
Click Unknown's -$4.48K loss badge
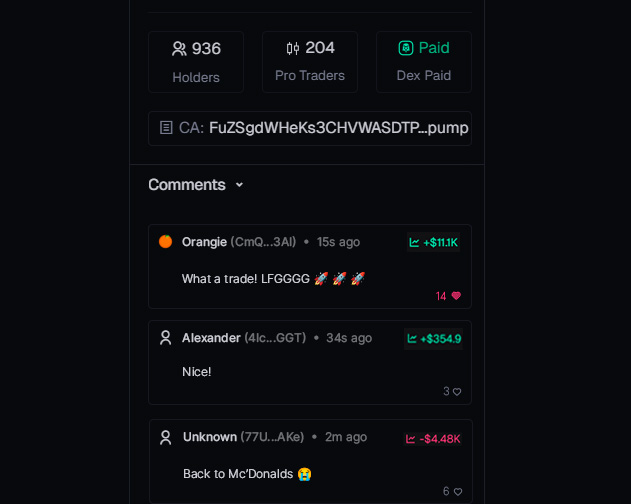click(x=432, y=439)
